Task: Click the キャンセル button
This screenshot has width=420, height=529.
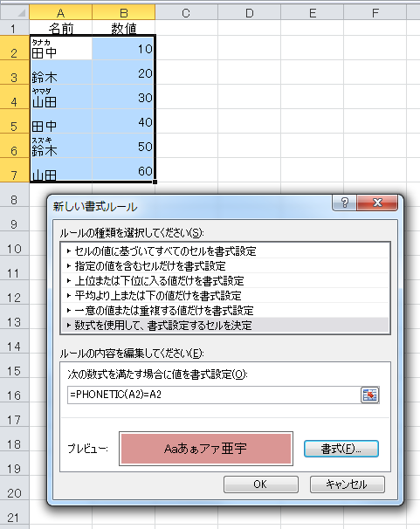Action: (x=348, y=484)
